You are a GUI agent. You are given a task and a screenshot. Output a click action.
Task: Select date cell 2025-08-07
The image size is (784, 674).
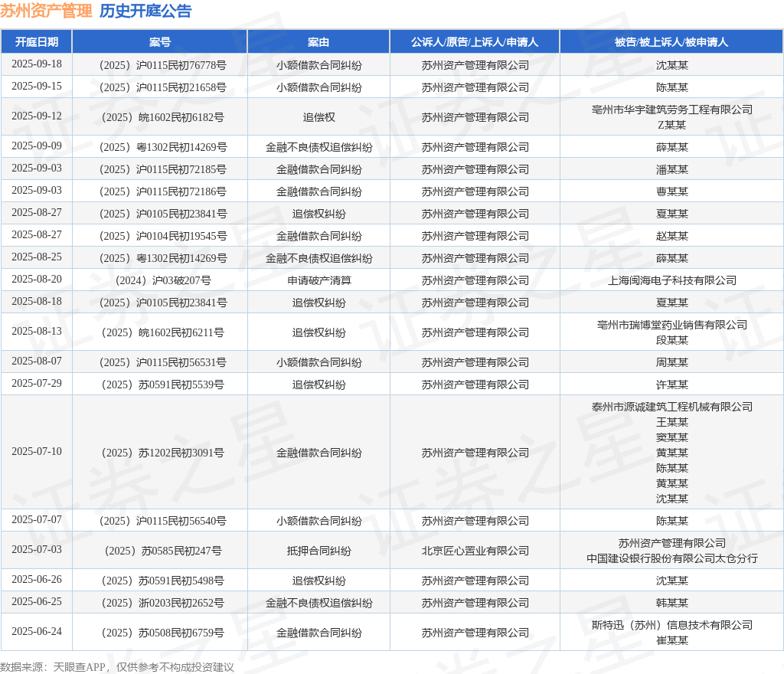[37, 361]
